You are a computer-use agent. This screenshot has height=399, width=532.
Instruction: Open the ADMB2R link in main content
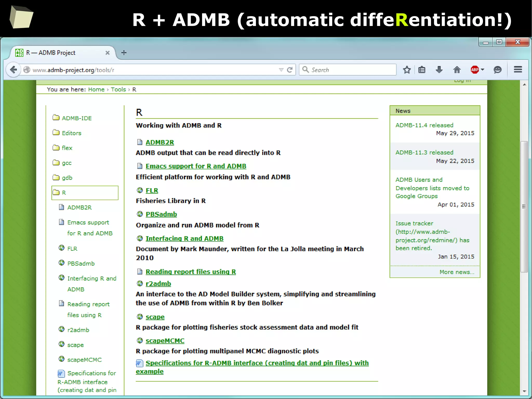[x=160, y=142]
